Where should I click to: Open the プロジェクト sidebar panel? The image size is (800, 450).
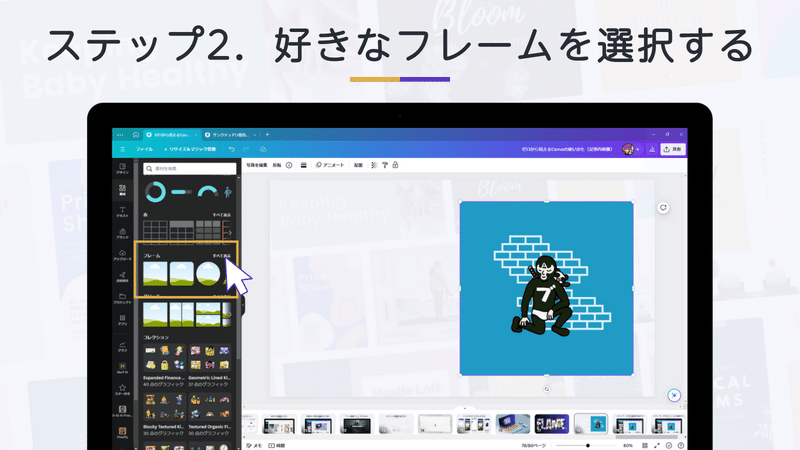(x=122, y=298)
